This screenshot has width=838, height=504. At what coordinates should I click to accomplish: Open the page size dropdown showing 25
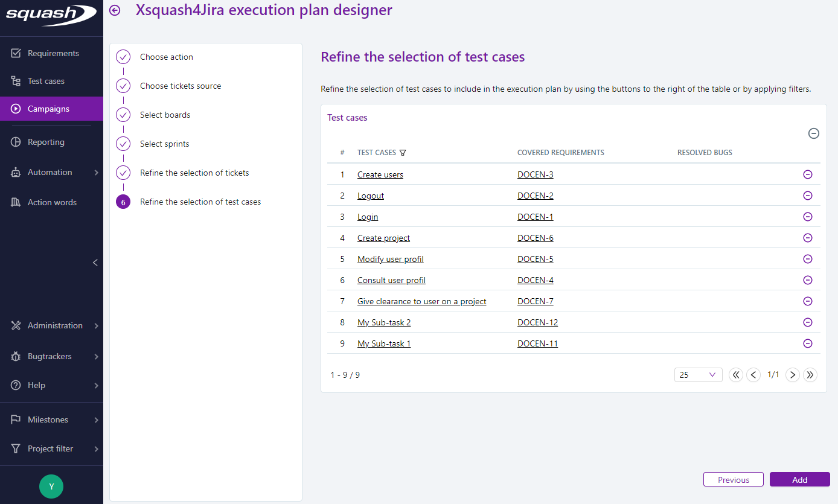(698, 375)
